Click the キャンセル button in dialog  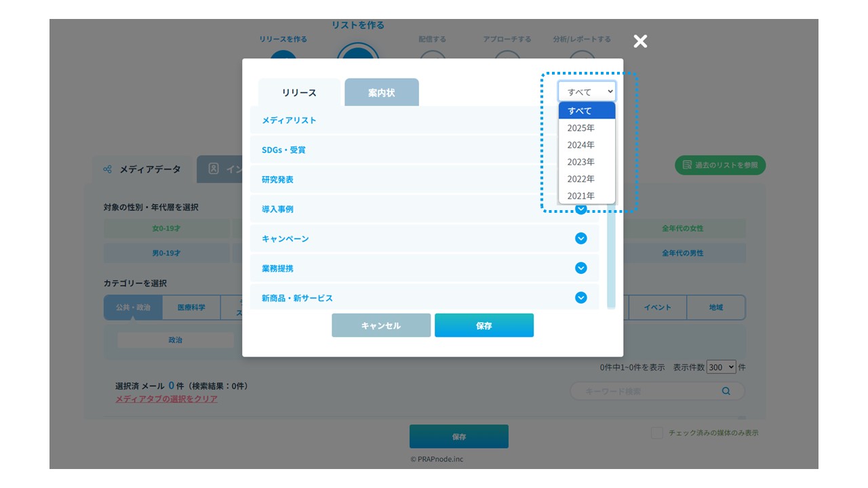(x=381, y=325)
